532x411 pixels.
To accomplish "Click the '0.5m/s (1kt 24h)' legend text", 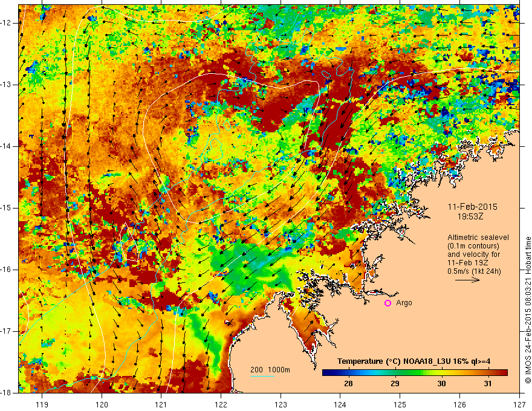I will (474, 271).
